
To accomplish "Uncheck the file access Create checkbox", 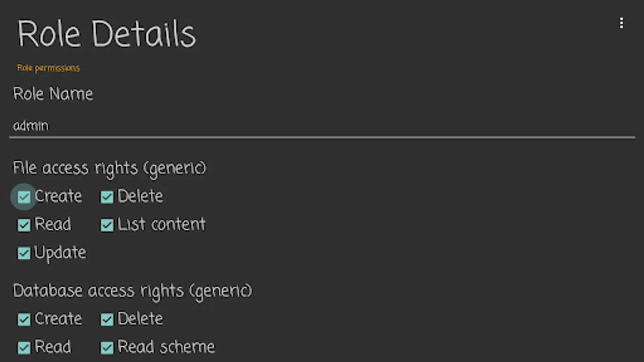I will pyautogui.click(x=24, y=197).
